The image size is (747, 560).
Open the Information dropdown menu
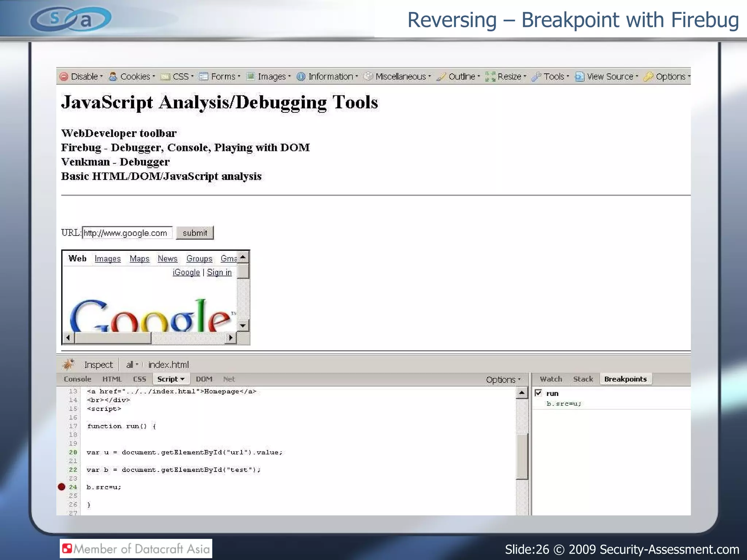click(x=333, y=77)
